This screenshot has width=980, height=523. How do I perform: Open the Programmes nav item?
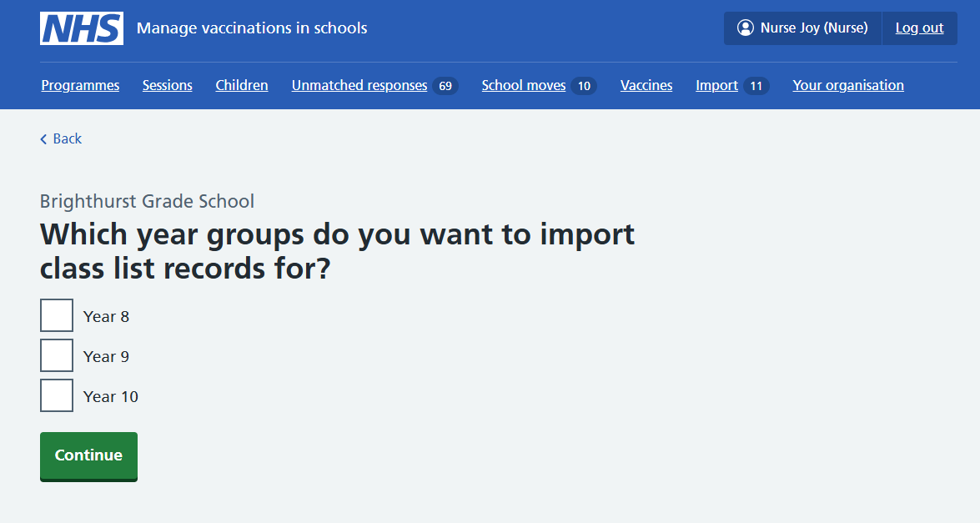point(80,85)
